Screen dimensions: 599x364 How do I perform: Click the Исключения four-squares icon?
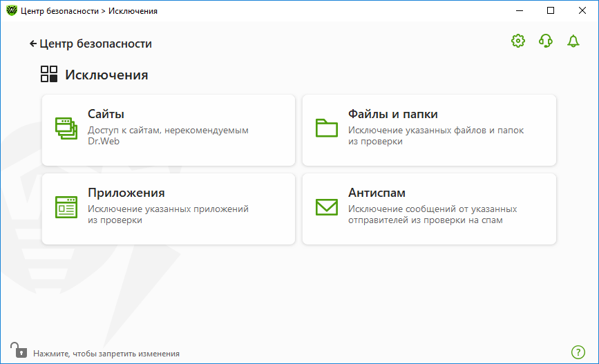[49, 74]
